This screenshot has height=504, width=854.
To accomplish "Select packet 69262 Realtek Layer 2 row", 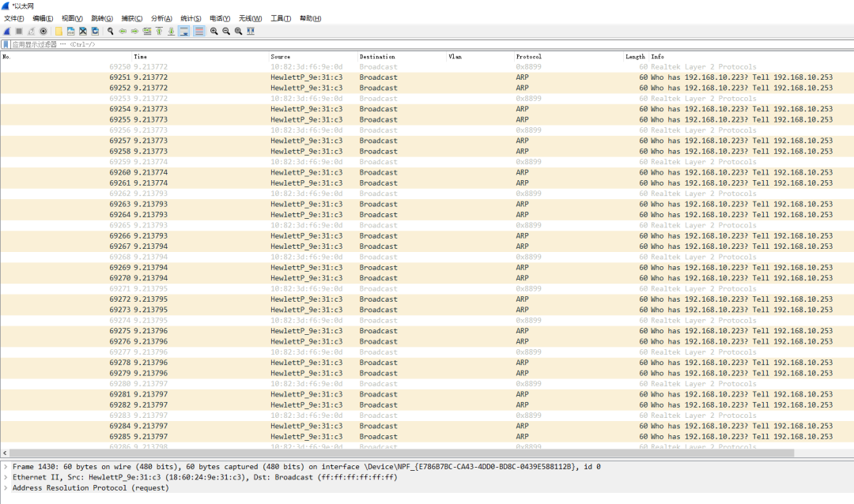I will pyautogui.click(x=427, y=194).
